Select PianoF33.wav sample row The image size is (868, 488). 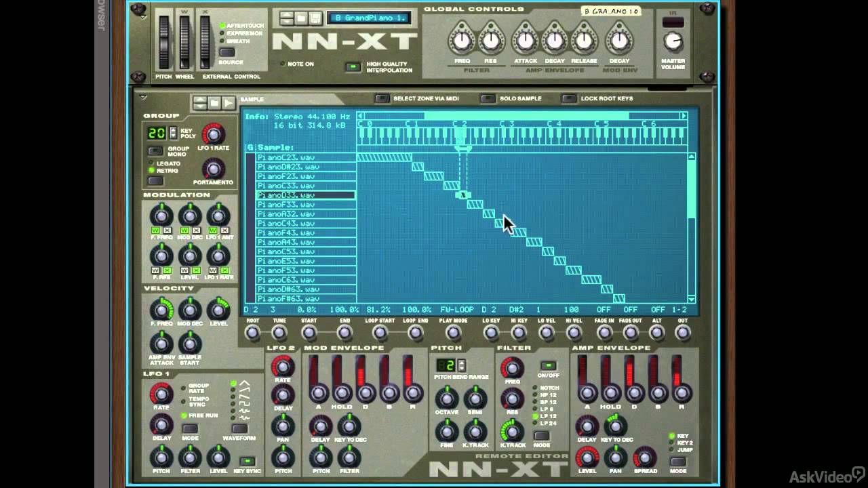(305, 205)
